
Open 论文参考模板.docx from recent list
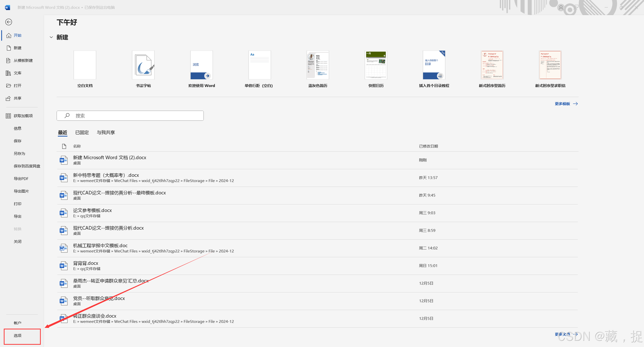tap(92, 210)
